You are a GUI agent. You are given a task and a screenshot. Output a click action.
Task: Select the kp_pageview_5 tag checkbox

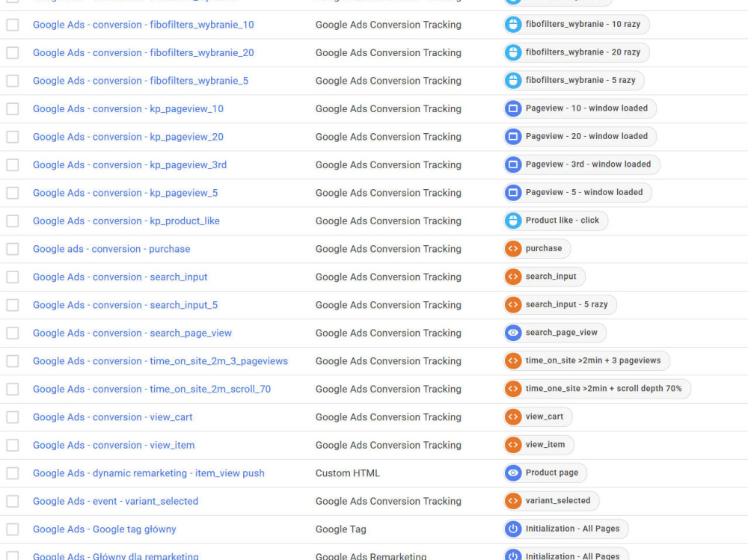tap(13, 193)
